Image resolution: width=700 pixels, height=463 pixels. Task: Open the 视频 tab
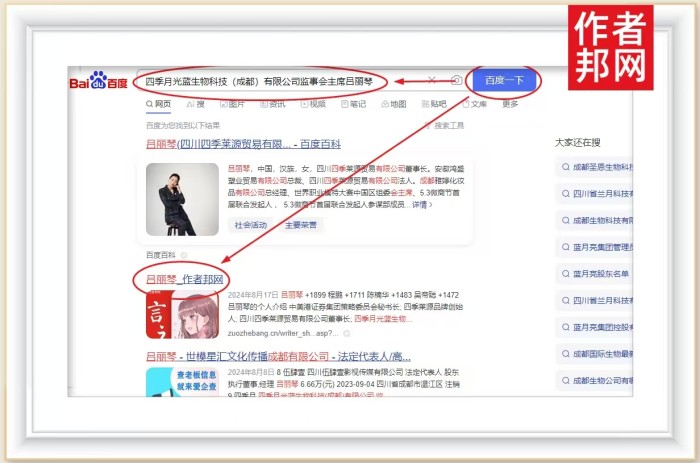coord(312,103)
